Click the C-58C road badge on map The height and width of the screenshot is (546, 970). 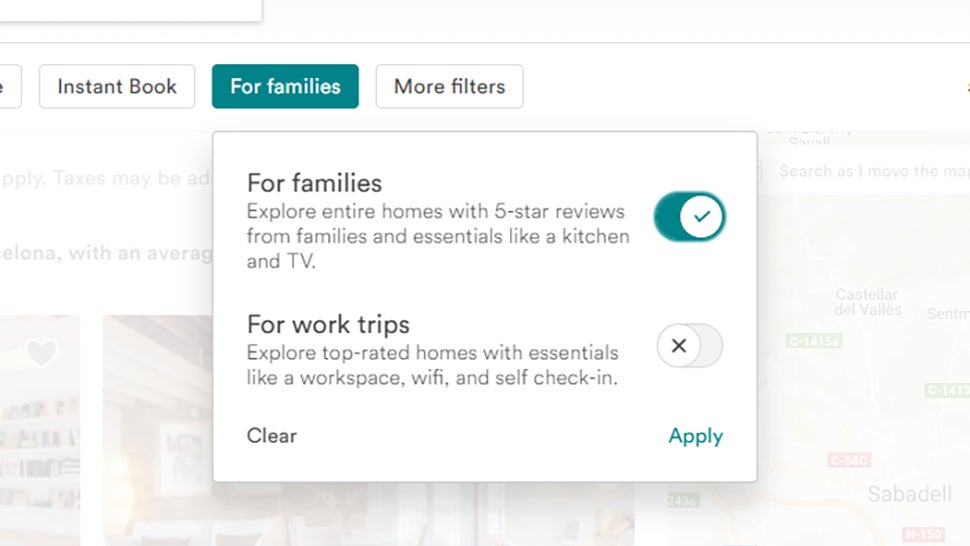tap(849, 460)
